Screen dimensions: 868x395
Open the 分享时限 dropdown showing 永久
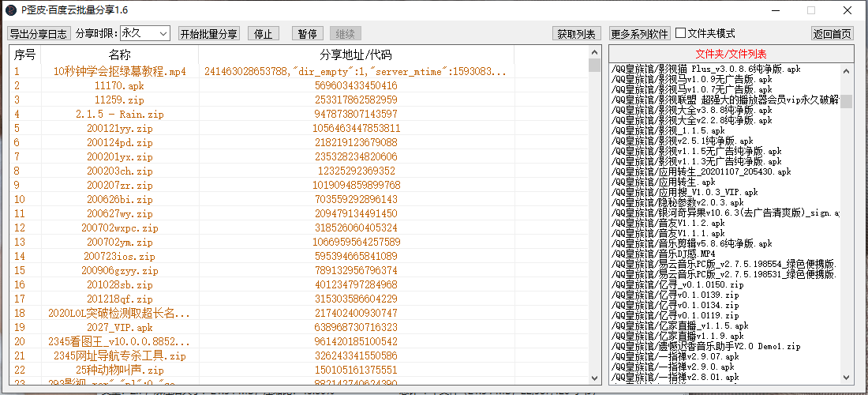tap(145, 33)
